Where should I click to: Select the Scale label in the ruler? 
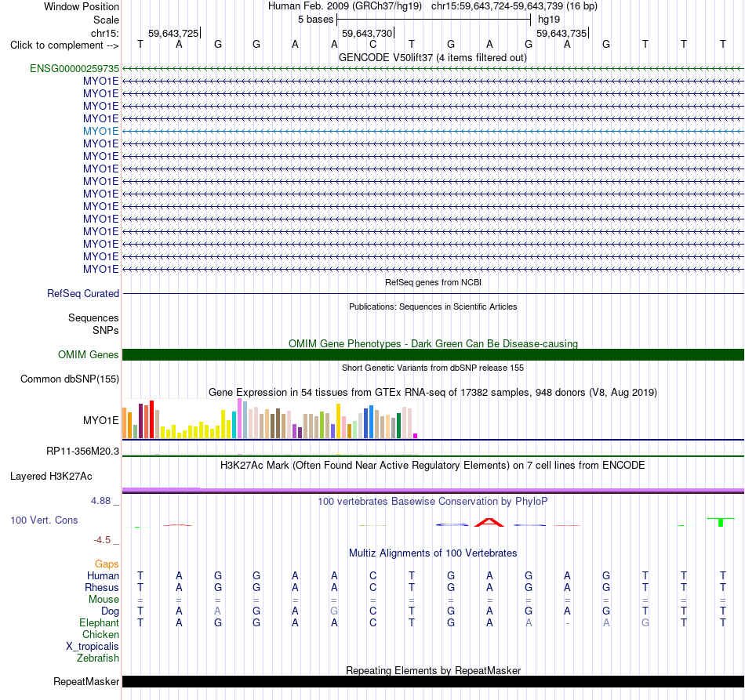(106, 20)
